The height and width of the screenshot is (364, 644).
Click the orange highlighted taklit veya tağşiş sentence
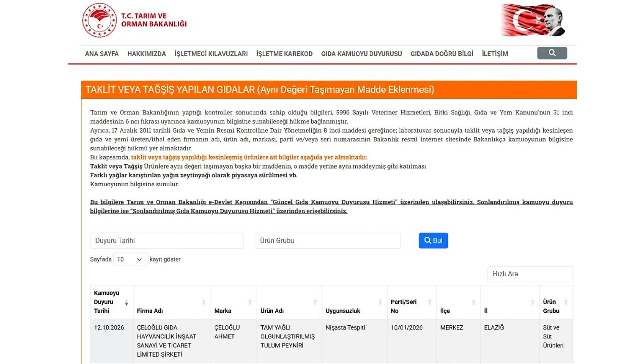(x=249, y=157)
